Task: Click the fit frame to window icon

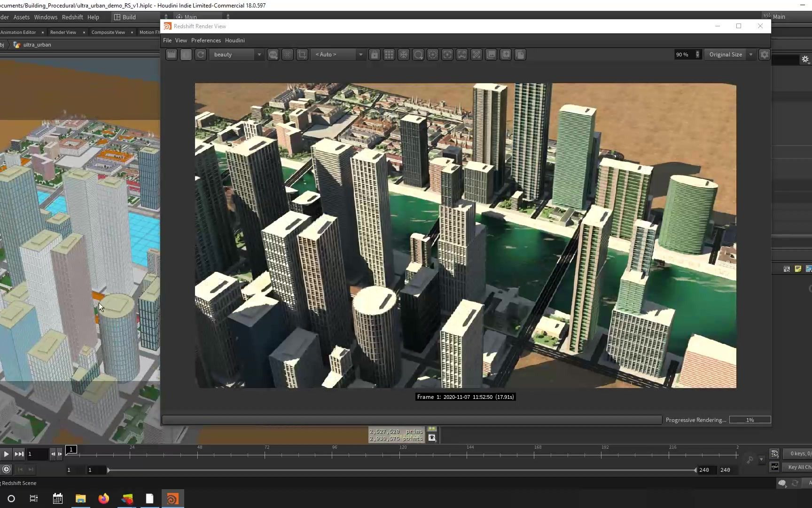Action: [x=462, y=55]
